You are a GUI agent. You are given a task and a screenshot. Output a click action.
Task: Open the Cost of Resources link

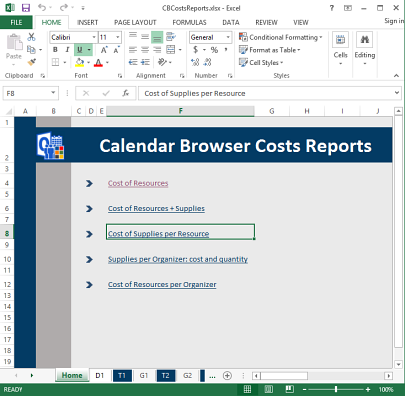click(138, 183)
